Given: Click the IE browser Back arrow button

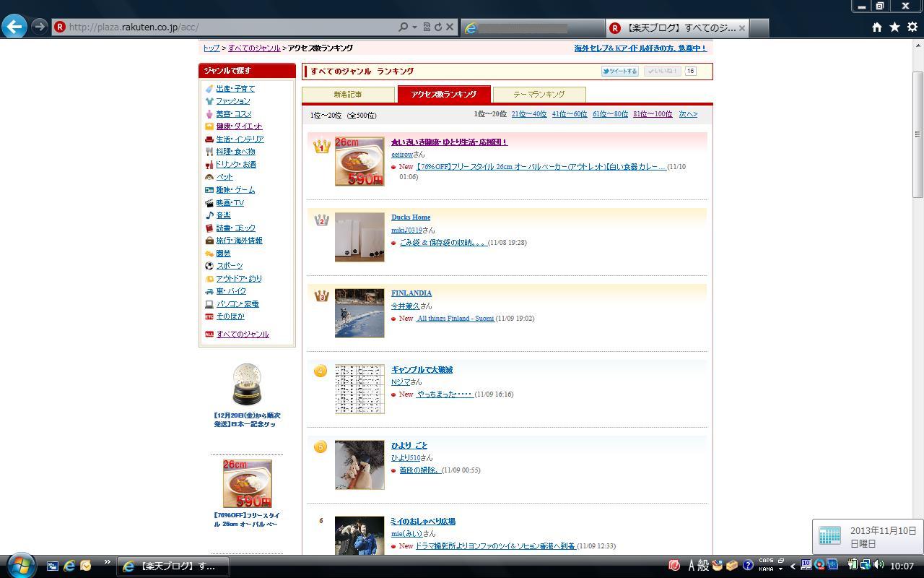Looking at the screenshot, I should click(14, 27).
